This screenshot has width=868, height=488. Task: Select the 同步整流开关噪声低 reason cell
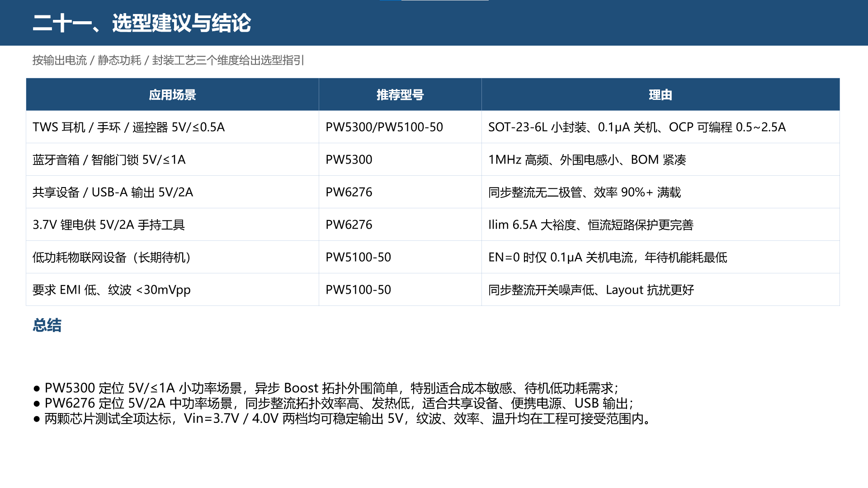coord(660,290)
